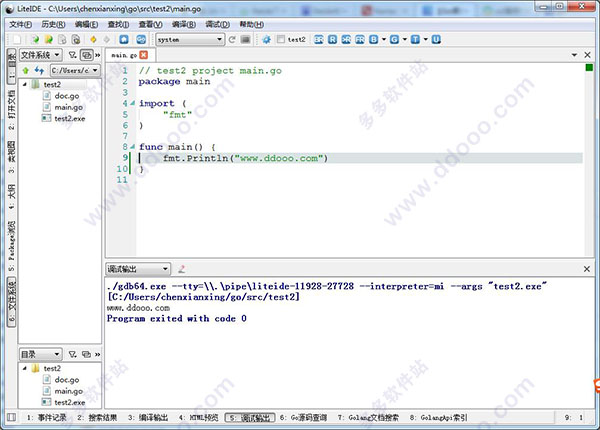
Task: Click the Save file toolbar icon
Action: pos(62,39)
